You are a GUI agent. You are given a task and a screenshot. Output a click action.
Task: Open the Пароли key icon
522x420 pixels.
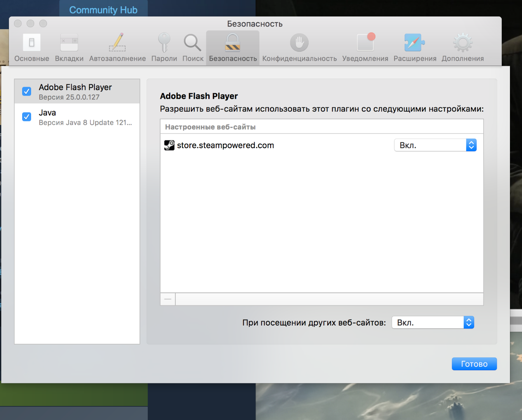(164, 42)
